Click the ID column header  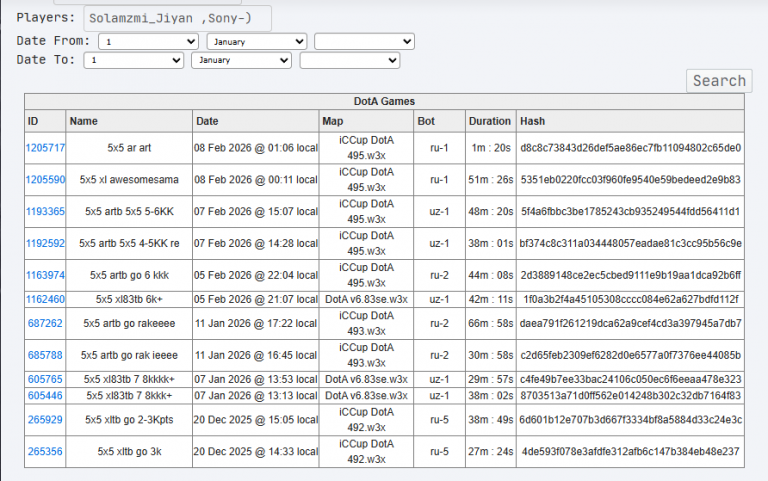pyautogui.click(x=45, y=121)
